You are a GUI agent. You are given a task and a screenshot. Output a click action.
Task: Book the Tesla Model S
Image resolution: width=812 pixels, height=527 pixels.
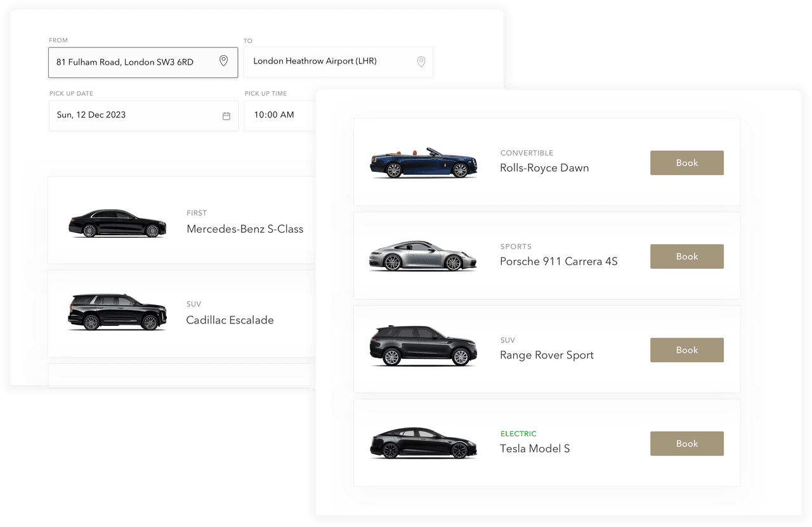click(686, 443)
